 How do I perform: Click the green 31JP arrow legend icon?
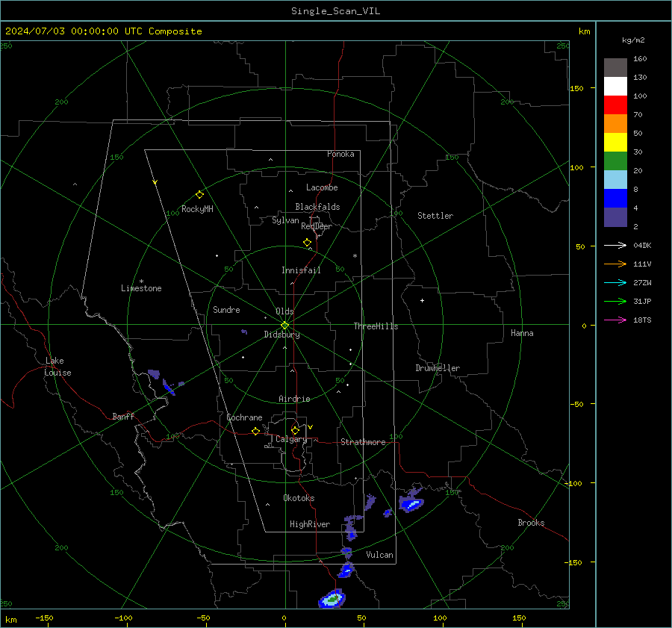pyautogui.click(x=615, y=302)
